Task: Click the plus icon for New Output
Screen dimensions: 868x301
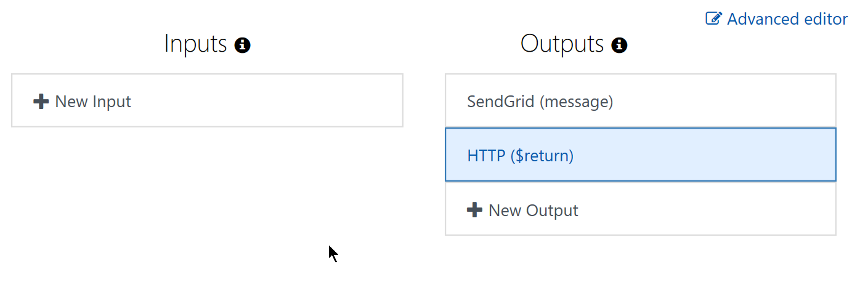Action: [474, 210]
